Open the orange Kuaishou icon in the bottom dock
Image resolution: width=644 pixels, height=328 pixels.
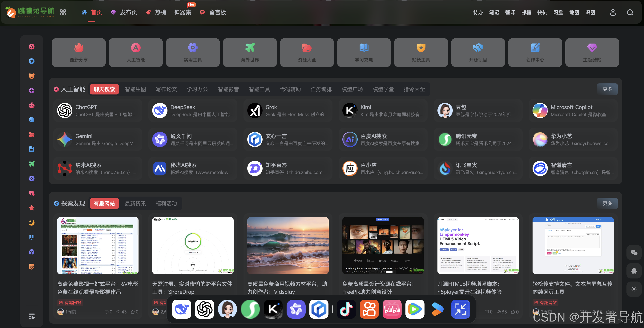(369, 309)
